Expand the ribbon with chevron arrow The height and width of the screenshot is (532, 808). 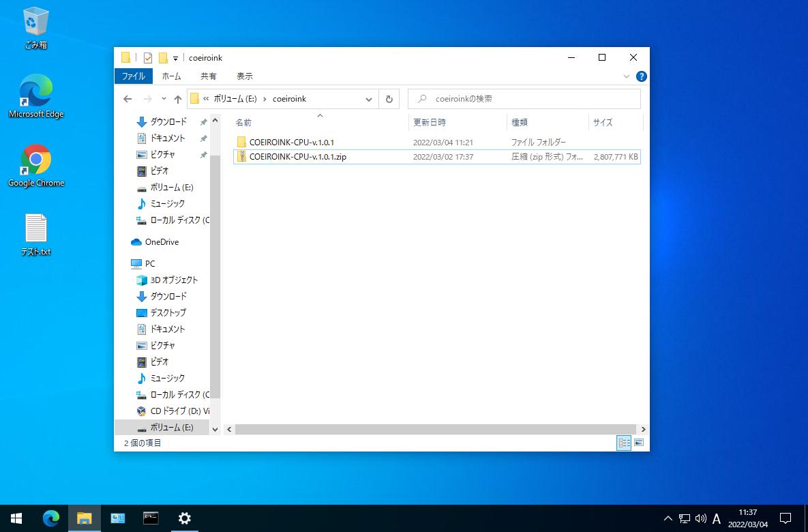click(x=627, y=76)
